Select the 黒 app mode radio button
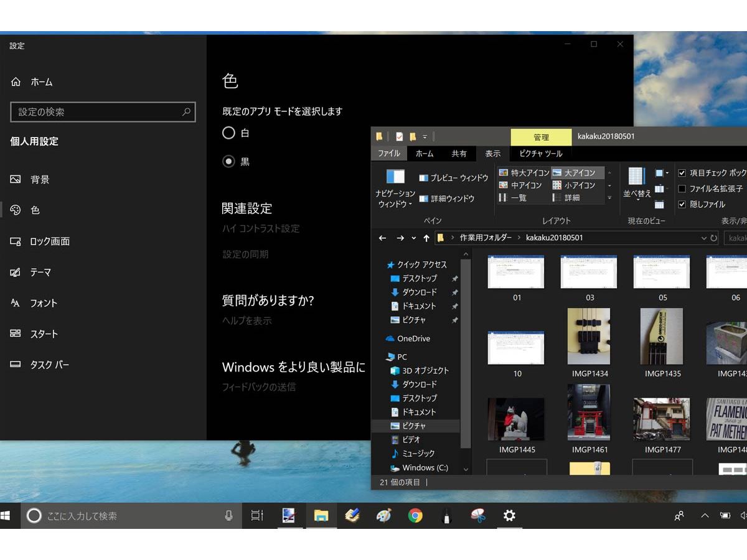 coord(228,161)
